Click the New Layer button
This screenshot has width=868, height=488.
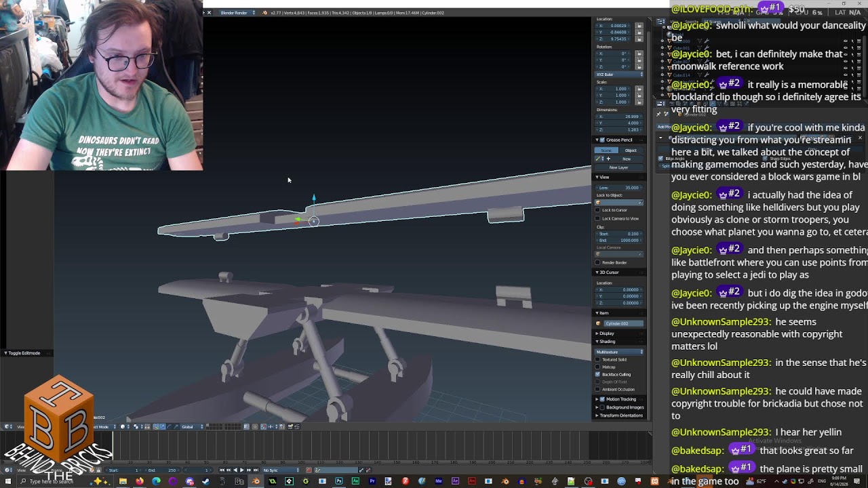(619, 167)
